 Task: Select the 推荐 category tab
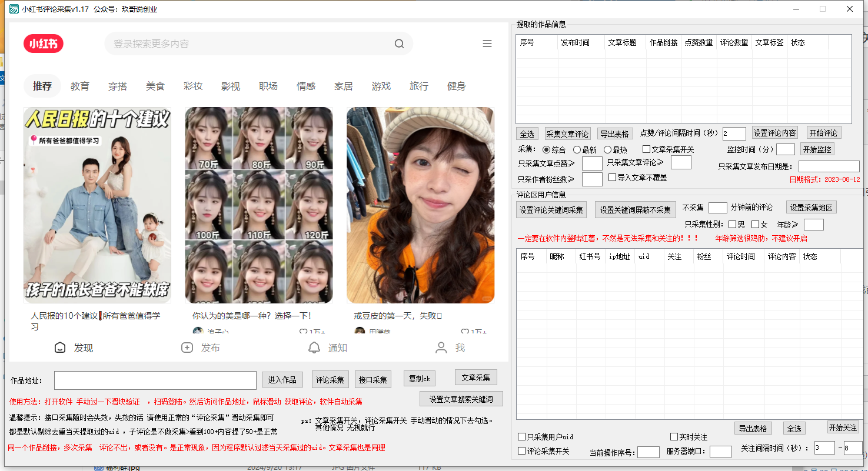42,86
